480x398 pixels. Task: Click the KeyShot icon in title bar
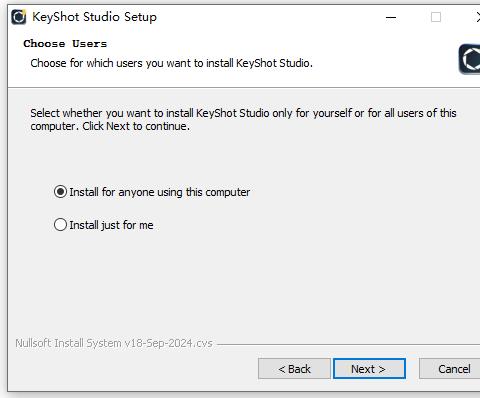19,17
